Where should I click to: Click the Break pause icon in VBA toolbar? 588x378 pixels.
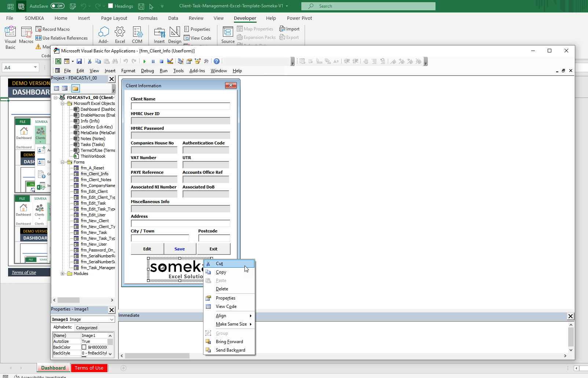153,61
